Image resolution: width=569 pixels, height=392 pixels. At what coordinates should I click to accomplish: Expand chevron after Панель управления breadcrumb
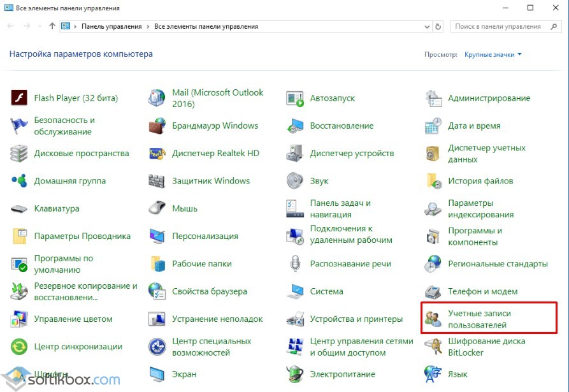[148, 27]
